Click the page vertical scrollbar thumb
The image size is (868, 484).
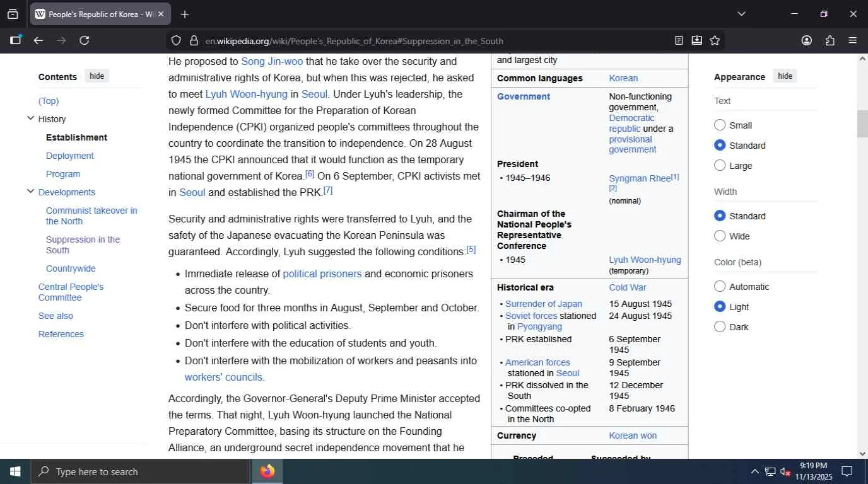click(862, 124)
